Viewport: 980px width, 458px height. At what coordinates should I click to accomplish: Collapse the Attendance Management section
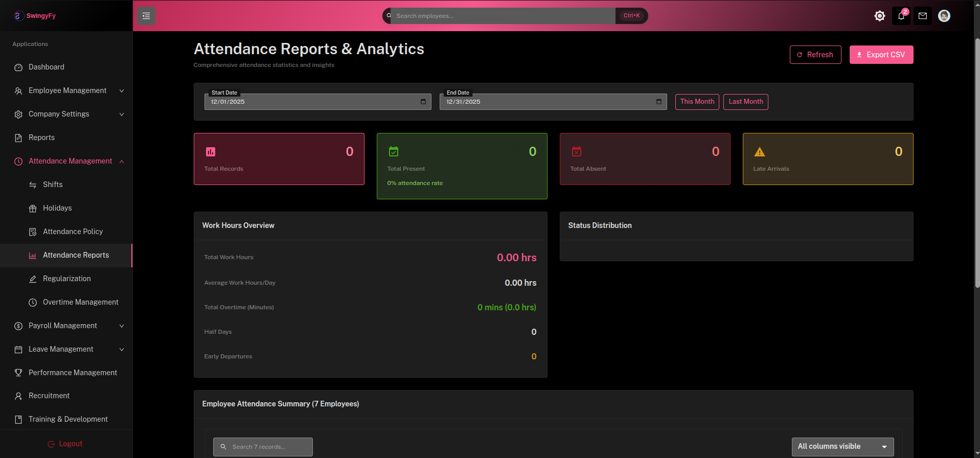click(122, 162)
